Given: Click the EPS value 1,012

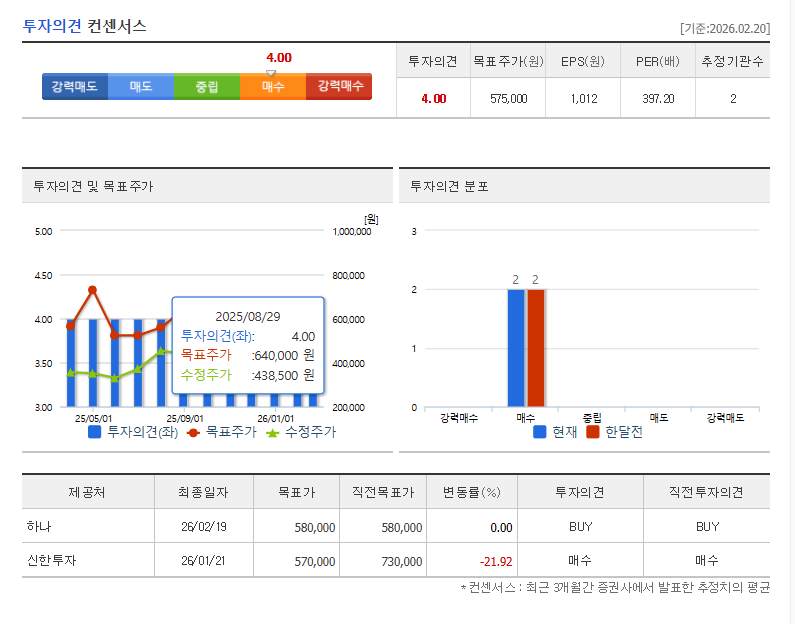Looking at the screenshot, I should pyautogui.click(x=584, y=99).
